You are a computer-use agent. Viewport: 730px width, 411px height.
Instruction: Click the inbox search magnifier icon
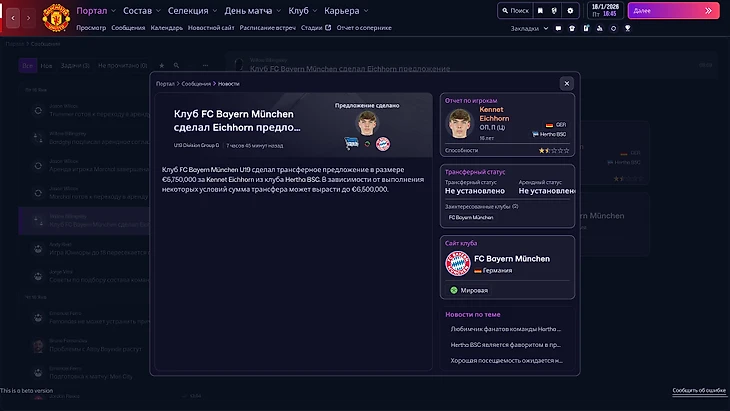[176, 66]
